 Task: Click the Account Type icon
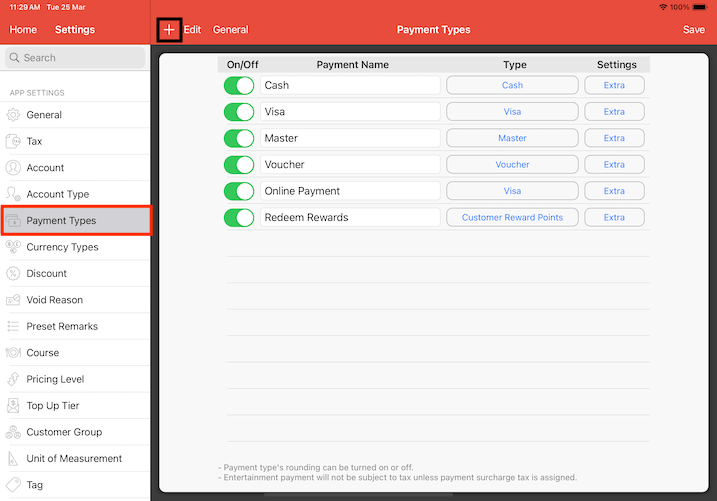coord(13,194)
